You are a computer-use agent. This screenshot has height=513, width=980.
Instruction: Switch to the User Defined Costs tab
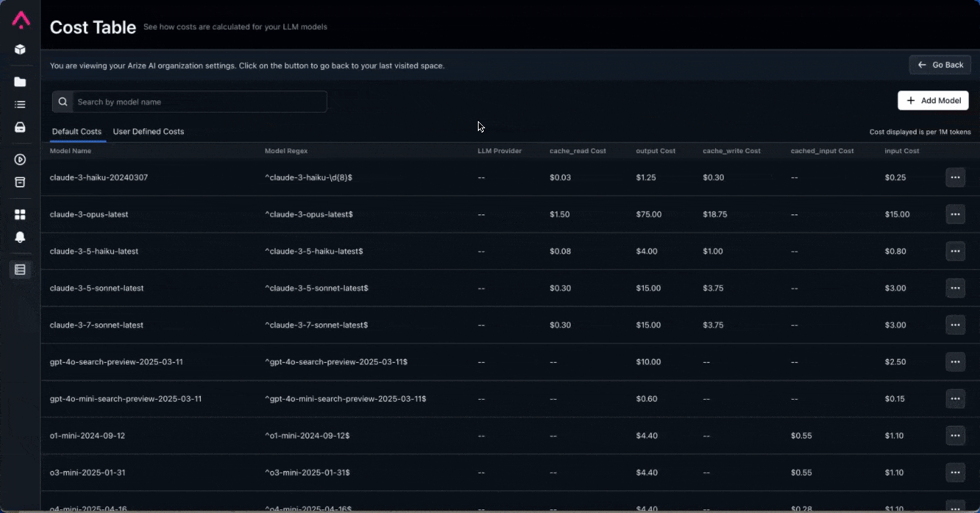148,132
